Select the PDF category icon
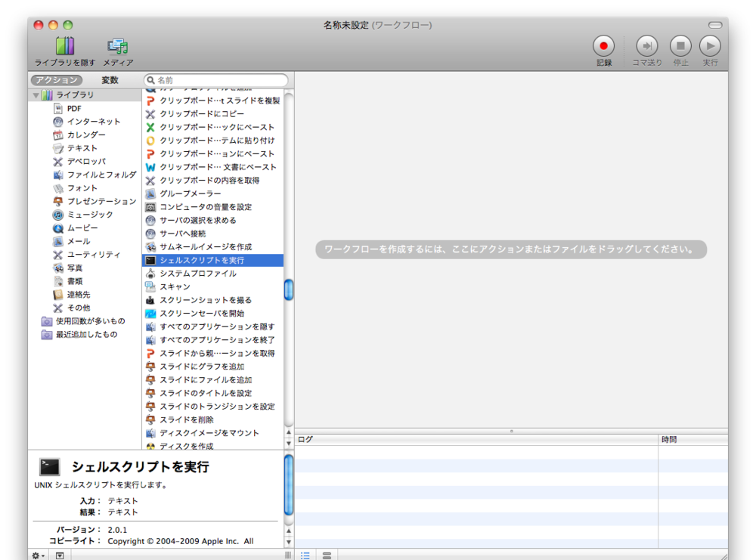This screenshot has width=756, height=560. pyautogui.click(x=58, y=108)
